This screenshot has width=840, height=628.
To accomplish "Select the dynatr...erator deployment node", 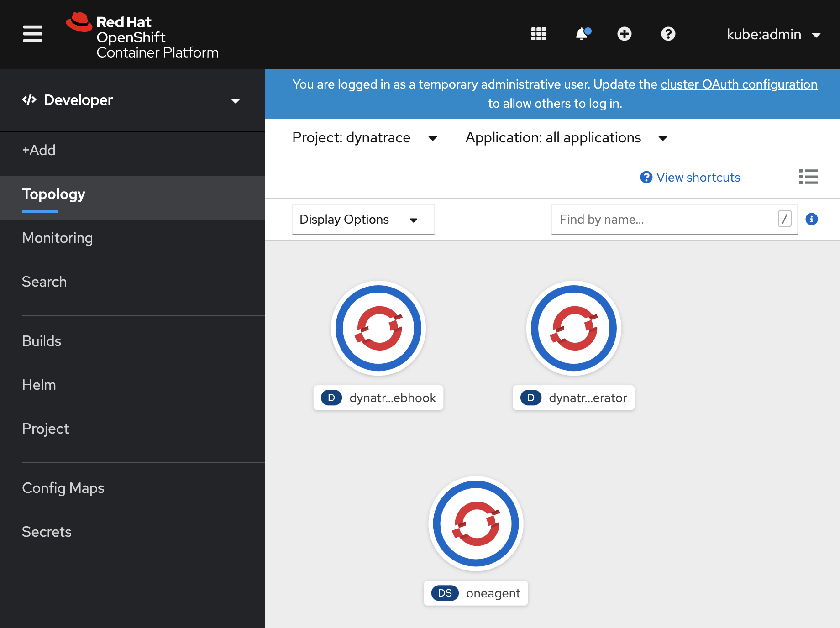I will coord(574,328).
